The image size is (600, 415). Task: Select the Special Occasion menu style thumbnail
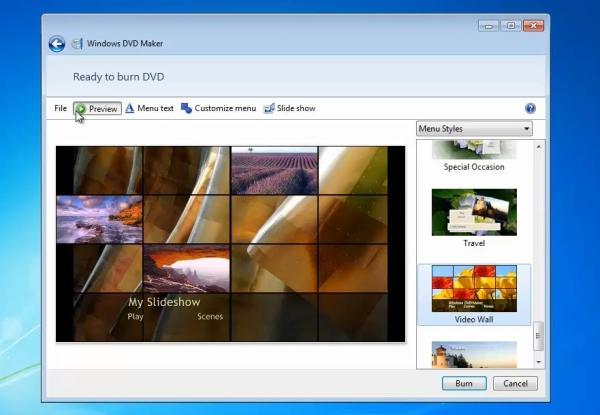tap(474, 150)
